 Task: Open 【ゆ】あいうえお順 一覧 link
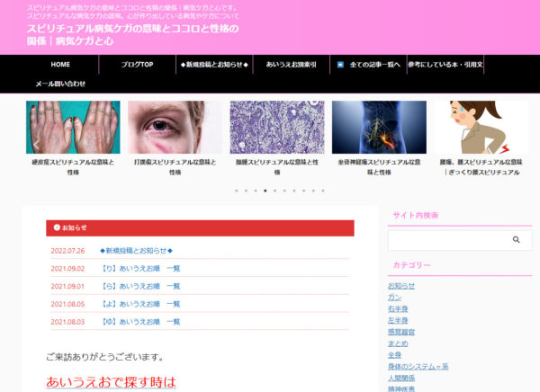coord(139,322)
